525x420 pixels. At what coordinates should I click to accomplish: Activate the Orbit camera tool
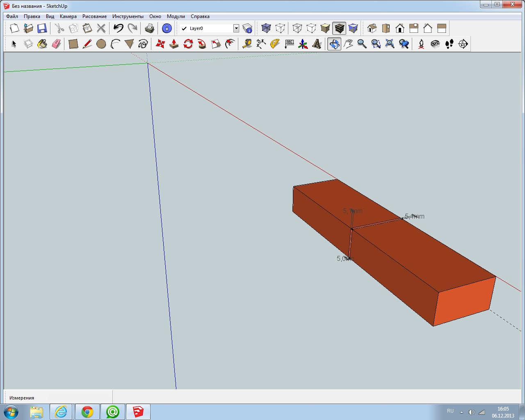pyautogui.click(x=334, y=44)
